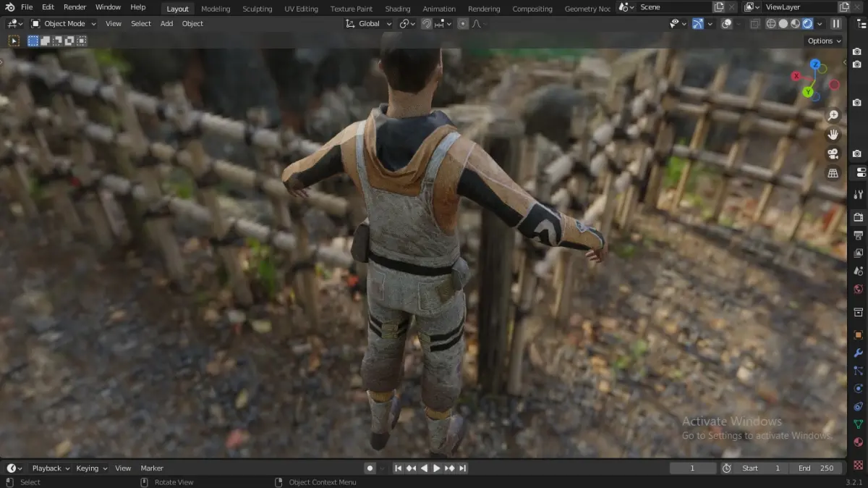Click the zoom view magnifier gizmo

tap(833, 116)
